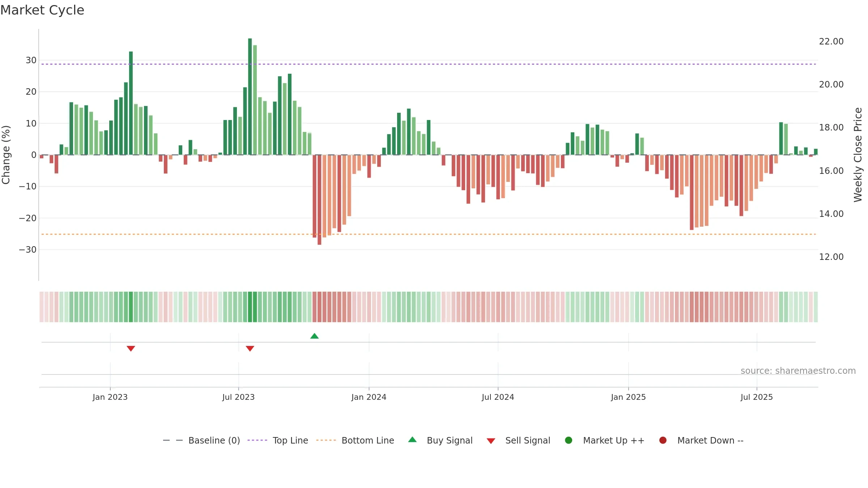Click the 30 tick label on the left axis
The image size is (868, 488).
(31, 60)
